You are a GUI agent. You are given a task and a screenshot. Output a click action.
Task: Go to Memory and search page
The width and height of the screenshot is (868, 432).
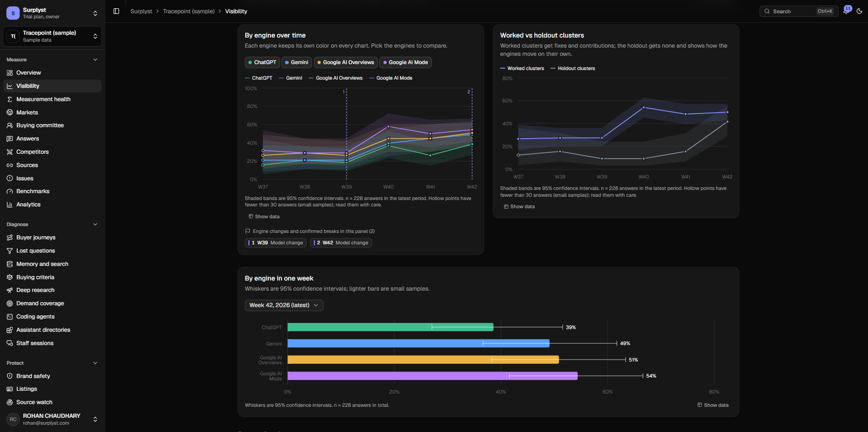click(52, 264)
